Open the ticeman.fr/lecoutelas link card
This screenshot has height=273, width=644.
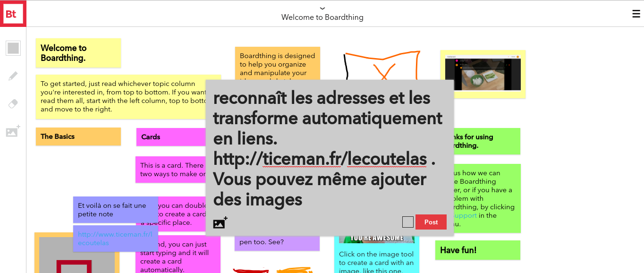116,239
